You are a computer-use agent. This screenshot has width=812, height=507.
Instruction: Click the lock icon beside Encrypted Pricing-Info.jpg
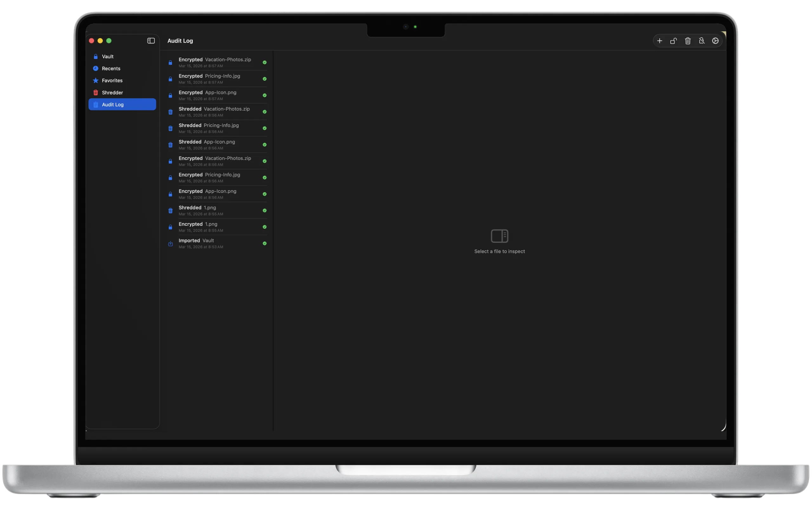coord(170,79)
